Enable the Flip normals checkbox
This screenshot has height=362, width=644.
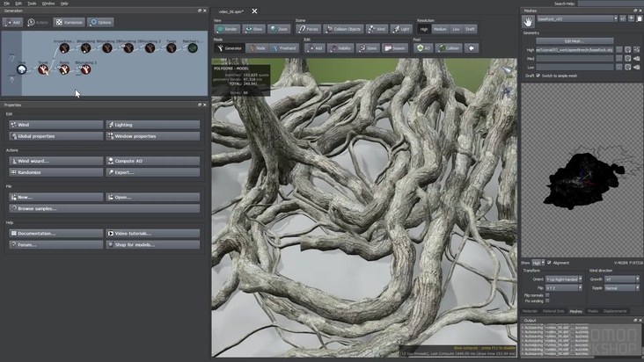548,295
